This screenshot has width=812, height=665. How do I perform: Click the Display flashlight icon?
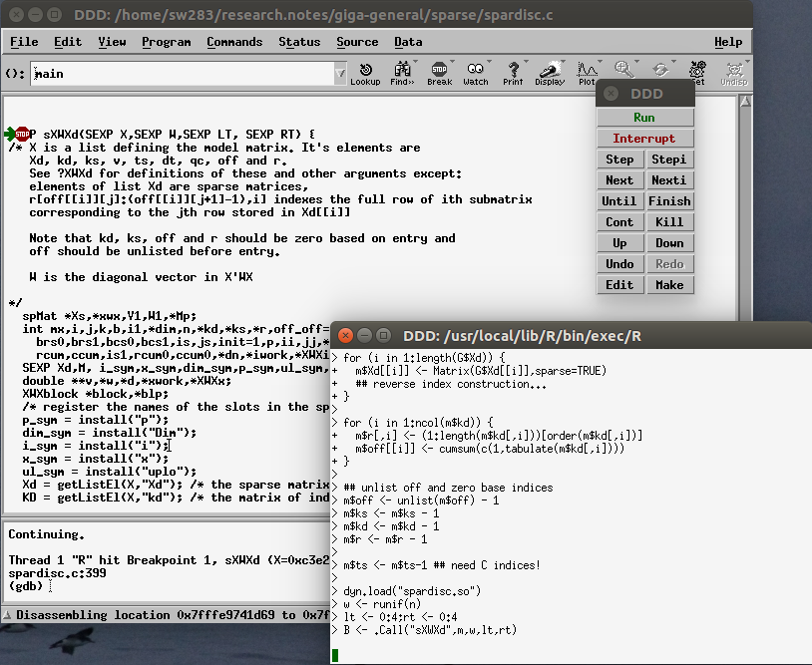(x=550, y=74)
